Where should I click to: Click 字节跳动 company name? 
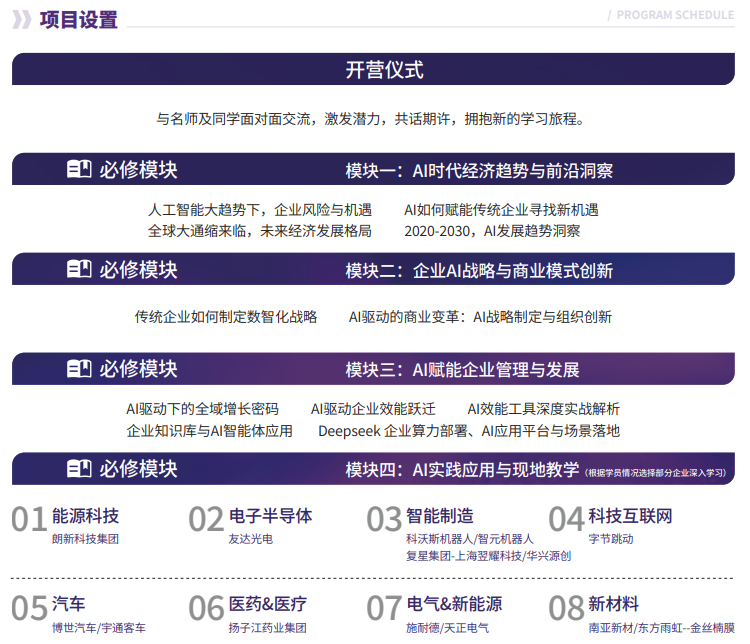pyautogui.click(x=611, y=539)
